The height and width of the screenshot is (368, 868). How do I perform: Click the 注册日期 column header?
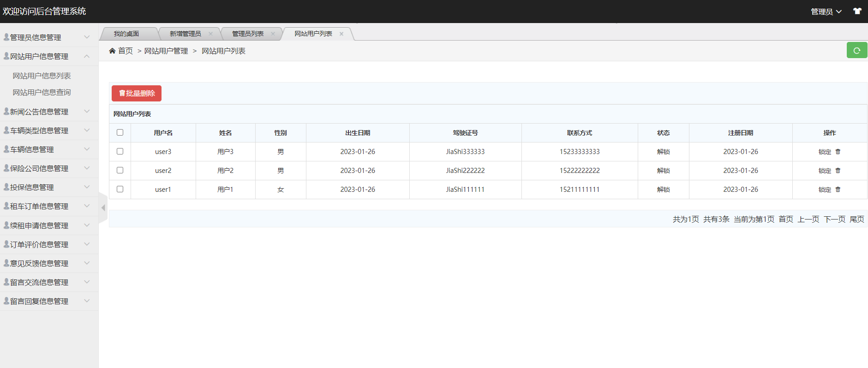coord(741,133)
